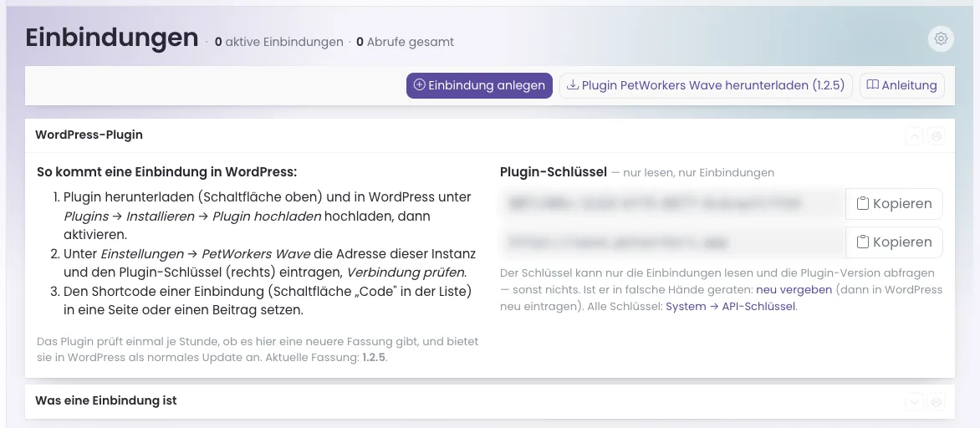Open 'System → API-Schlüssel' link
Viewport: 980px width, 428px height.
pos(731,307)
